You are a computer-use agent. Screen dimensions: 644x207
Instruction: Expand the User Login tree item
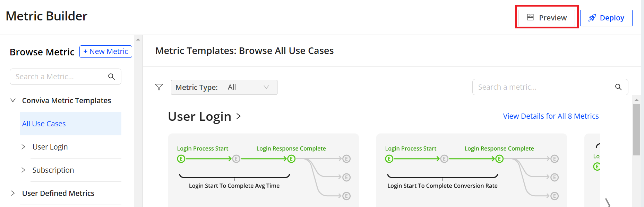pos(23,147)
